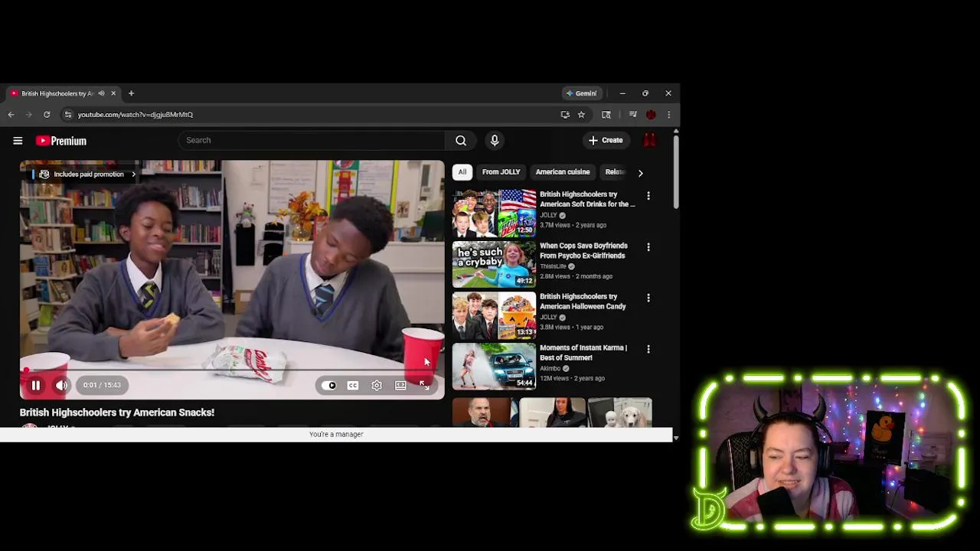Visit the ThisIsLife channel link
This screenshot has height=551, width=980.
pos(553,266)
